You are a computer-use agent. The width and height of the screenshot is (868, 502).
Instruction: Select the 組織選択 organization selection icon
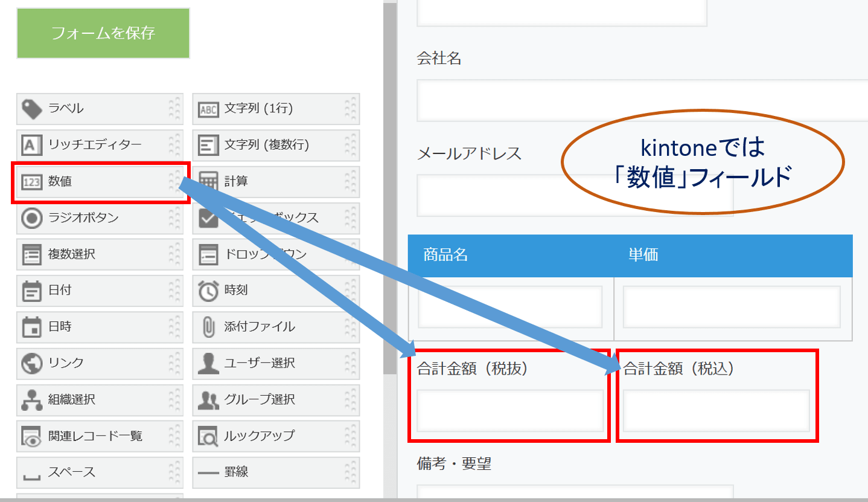(x=100, y=400)
